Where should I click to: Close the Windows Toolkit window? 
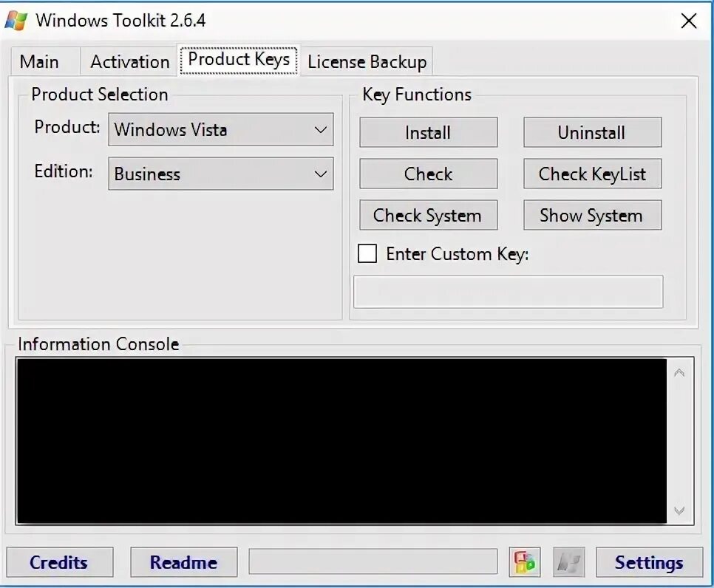[x=689, y=21]
